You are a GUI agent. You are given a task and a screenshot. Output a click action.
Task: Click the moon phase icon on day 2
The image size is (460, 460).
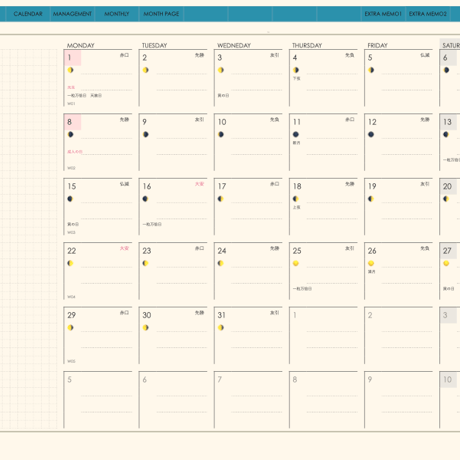point(146,70)
